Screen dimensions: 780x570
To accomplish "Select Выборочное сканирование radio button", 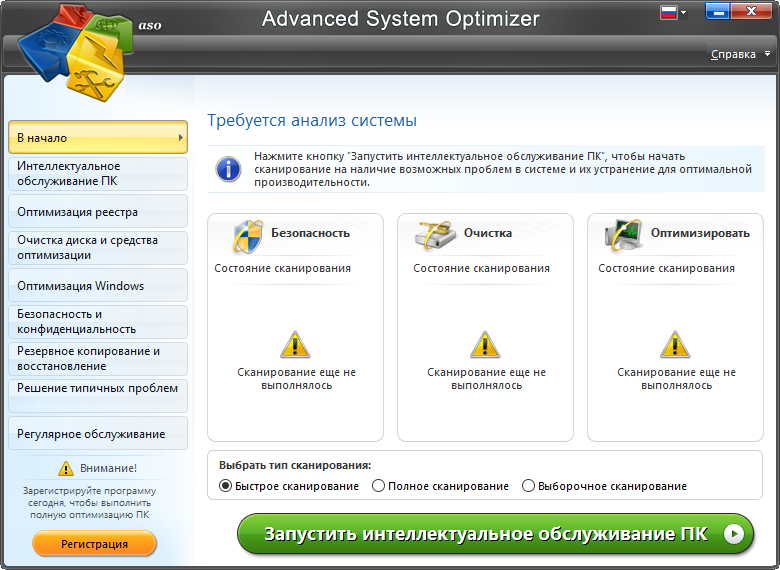I will point(528,485).
